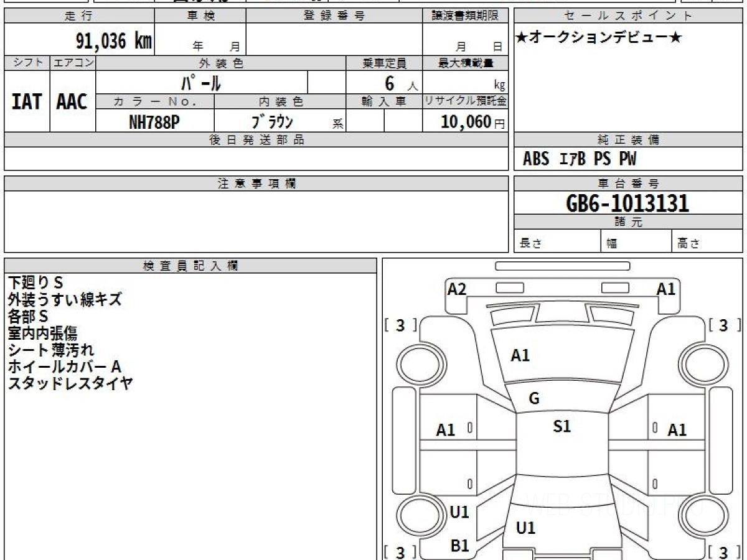
Task: Click the スタッドレスタイヤ inspector note
Action: [70, 383]
